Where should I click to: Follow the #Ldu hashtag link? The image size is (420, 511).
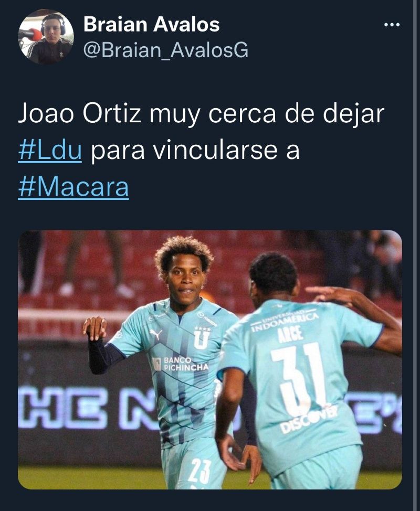click(50, 150)
